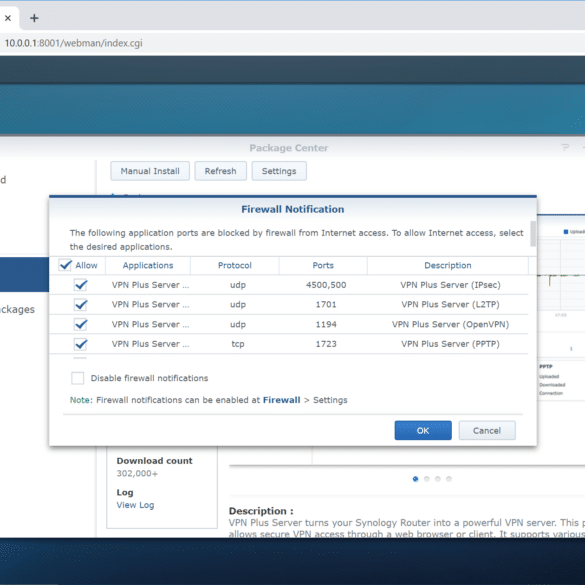
Task: Close the current browser tab
Action: (x=8, y=18)
